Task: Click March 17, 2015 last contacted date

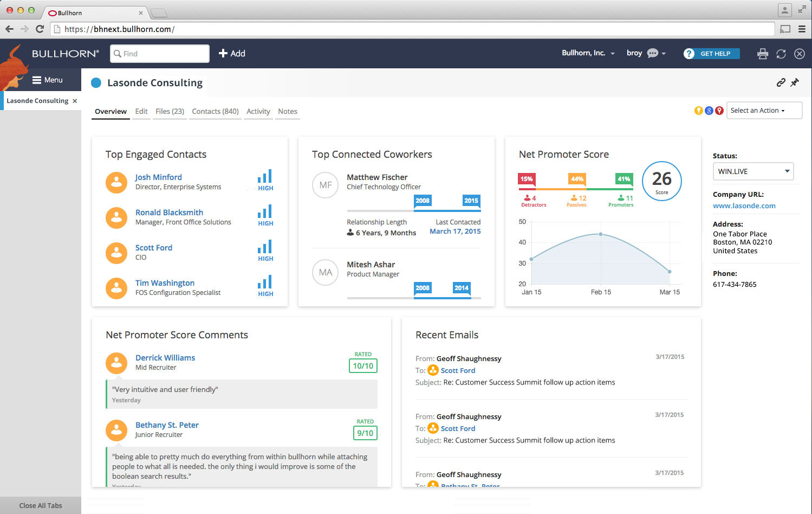Action: coord(455,231)
